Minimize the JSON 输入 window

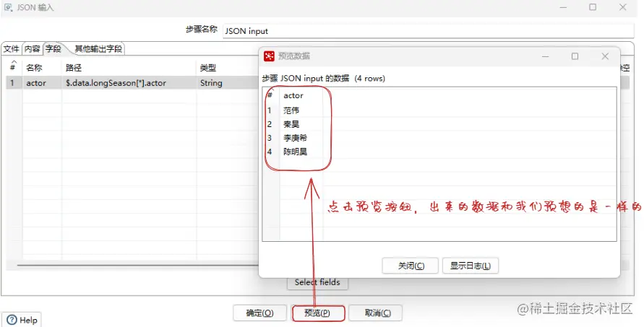[x=563, y=7]
